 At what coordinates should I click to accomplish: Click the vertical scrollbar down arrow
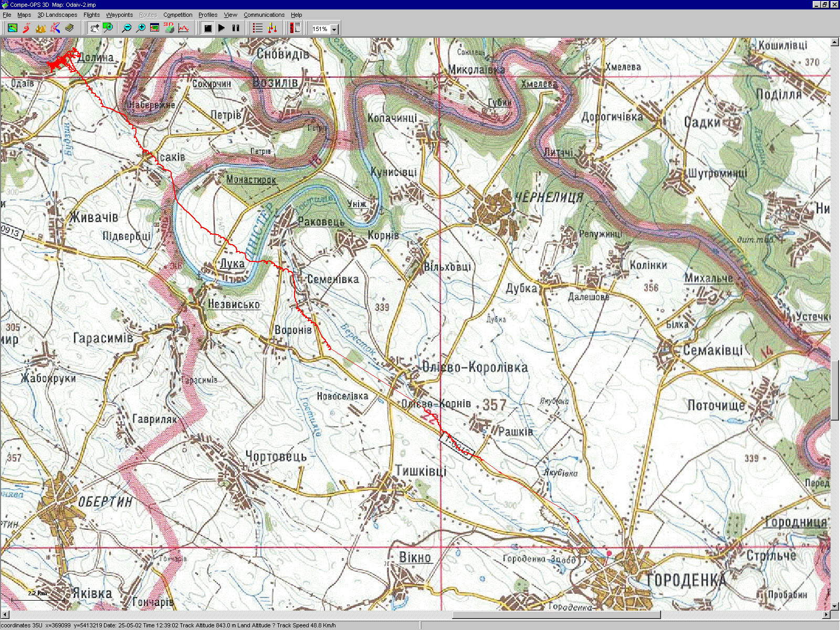835,606
